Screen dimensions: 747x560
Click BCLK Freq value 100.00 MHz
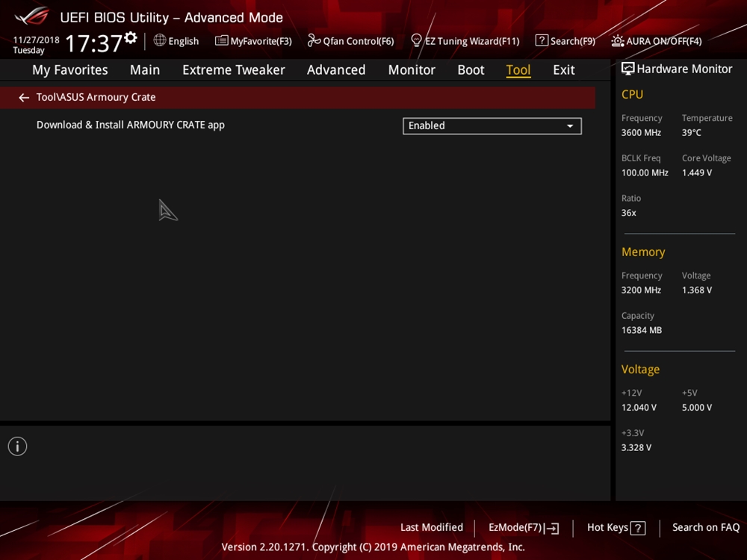645,172
